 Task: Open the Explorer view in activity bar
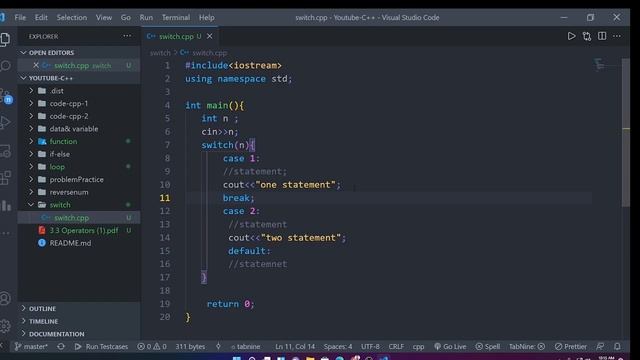tap(5, 39)
